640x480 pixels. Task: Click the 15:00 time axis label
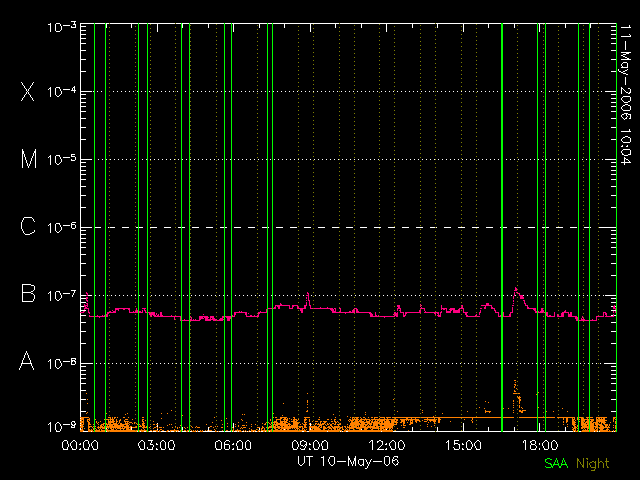(463, 445)
